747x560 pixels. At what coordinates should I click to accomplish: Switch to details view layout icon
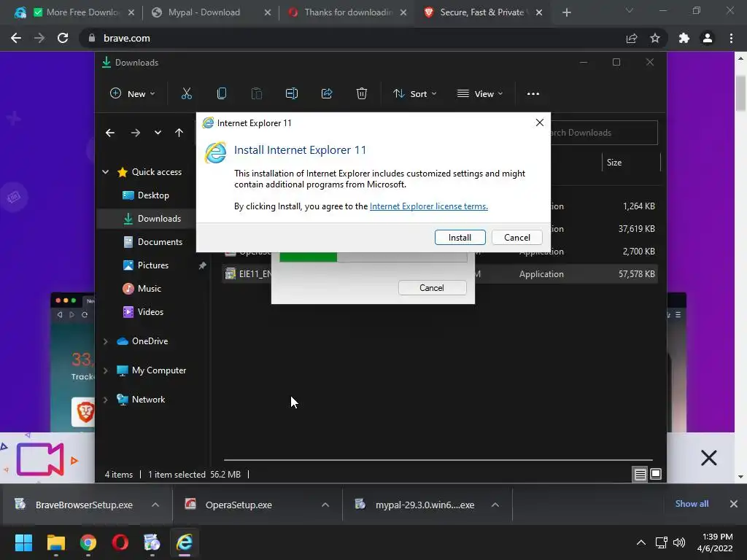(640, 474)
